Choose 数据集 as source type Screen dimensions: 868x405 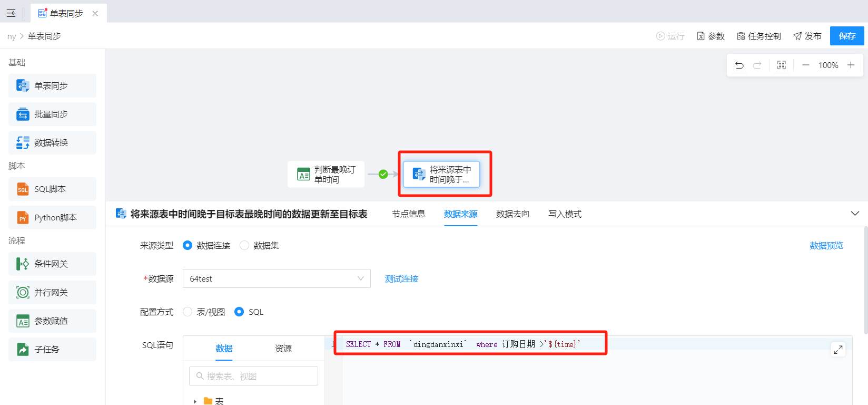point(244,245)
